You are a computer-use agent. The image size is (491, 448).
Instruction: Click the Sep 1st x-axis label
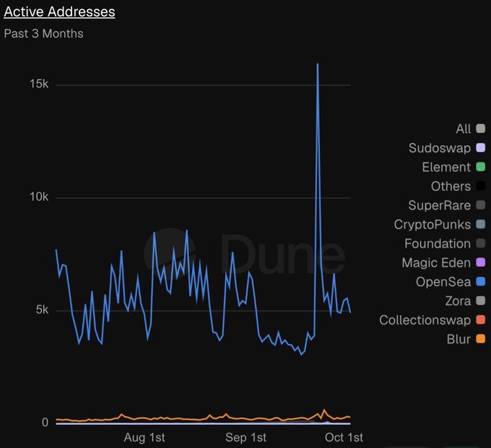click(x=245, y=437)
